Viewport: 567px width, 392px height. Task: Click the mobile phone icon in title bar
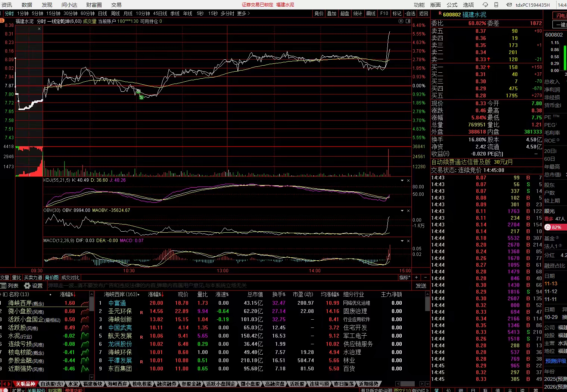(x=496, y=5)
